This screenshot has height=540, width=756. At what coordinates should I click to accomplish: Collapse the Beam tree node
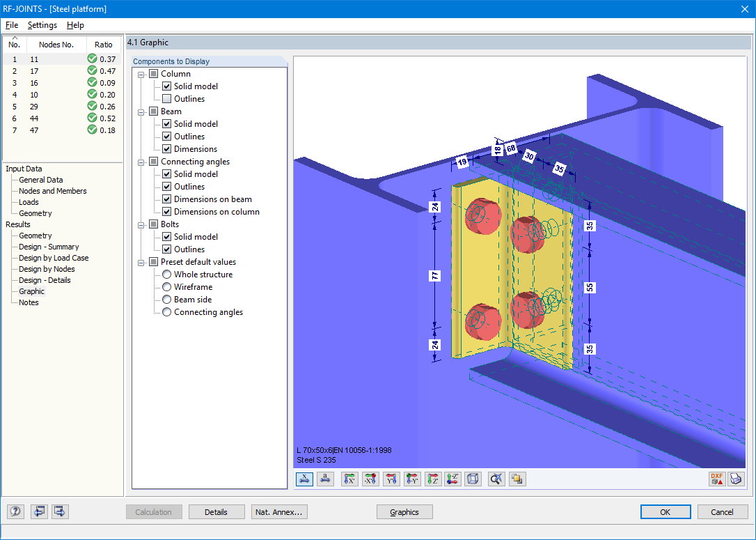141,112
